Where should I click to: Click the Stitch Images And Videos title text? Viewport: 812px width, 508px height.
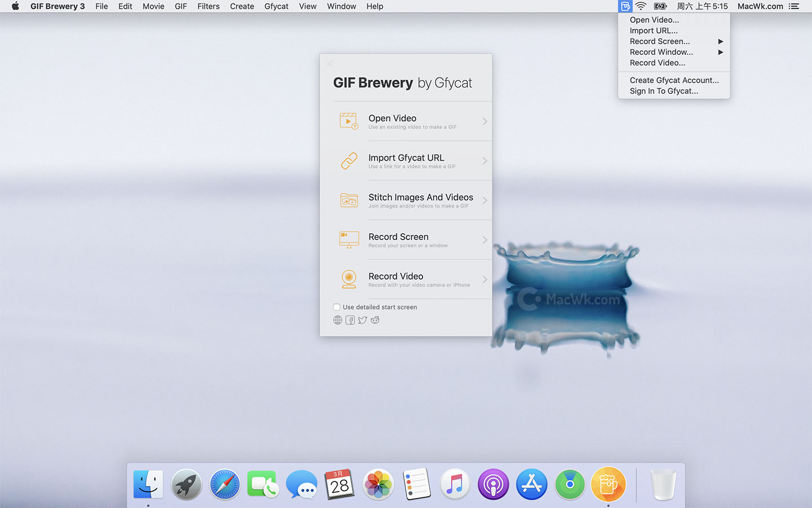pos(421,197)
